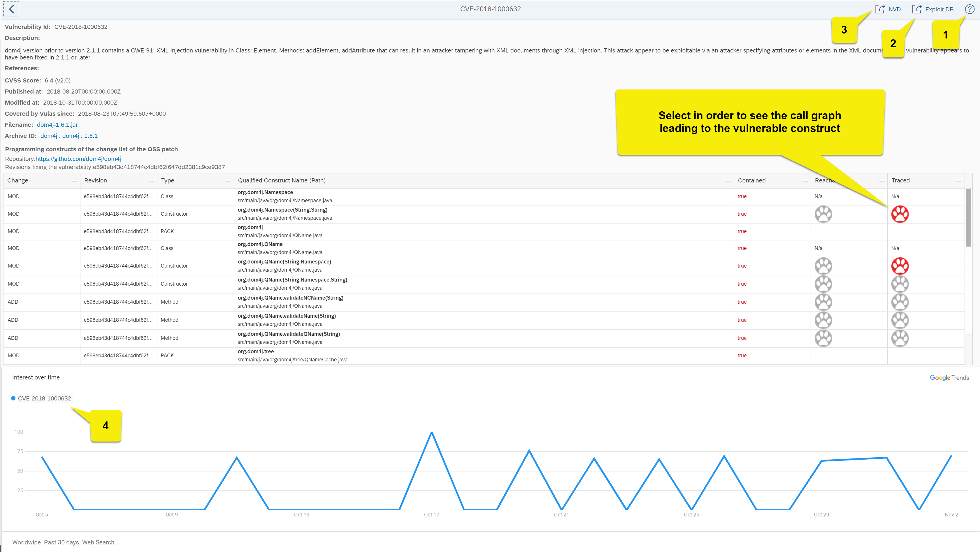
Task: Click red traced paw for Namespace(String,String) constructor
Action: click(900, 214)
